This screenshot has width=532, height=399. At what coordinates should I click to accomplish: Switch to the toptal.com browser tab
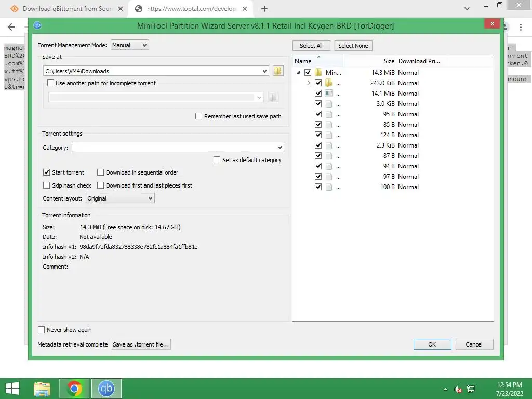point(191,9)
